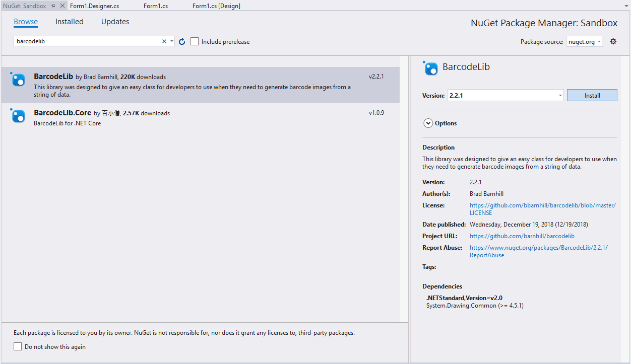Open the Version 2.2.1 dropdown
The height and width of the screenshot is (364, 631).
(x=506, y=95)
